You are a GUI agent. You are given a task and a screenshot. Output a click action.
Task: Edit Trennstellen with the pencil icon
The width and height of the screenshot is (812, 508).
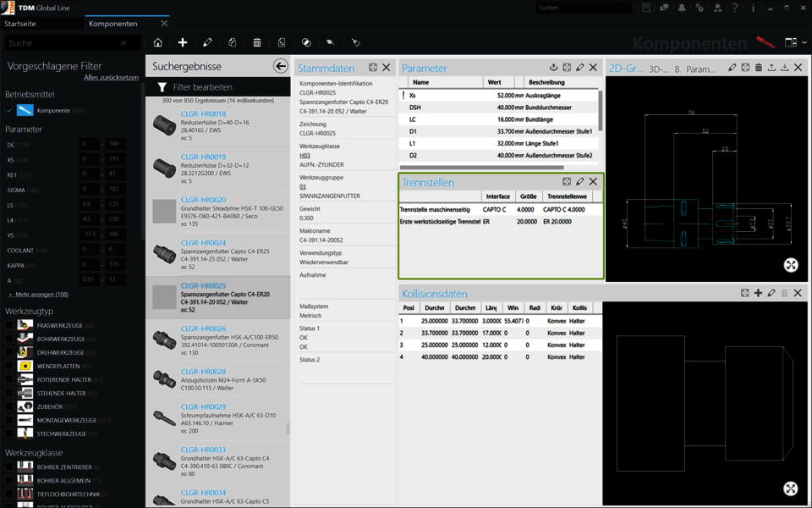click(x=580, y=181)
